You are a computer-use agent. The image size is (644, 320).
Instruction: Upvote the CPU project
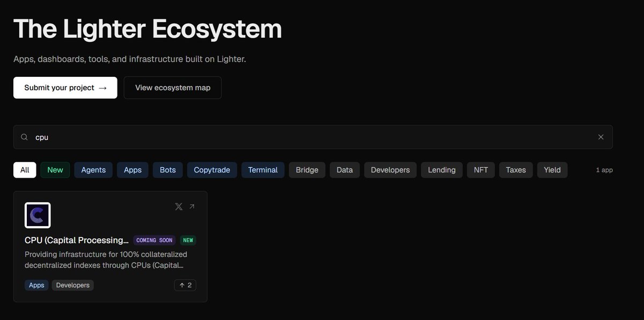tap(185, 285)
